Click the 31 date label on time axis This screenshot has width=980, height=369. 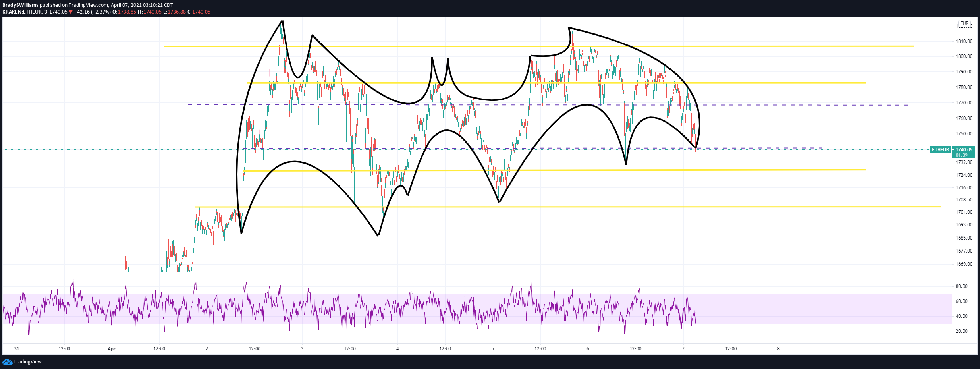point(16,349)
